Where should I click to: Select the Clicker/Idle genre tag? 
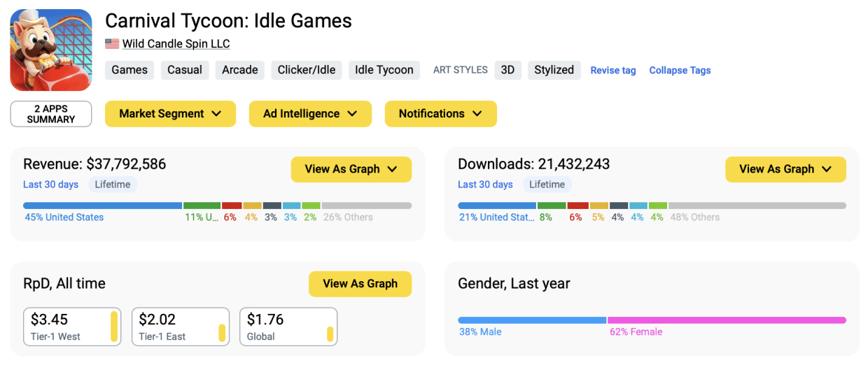click(x=307, y=70)
